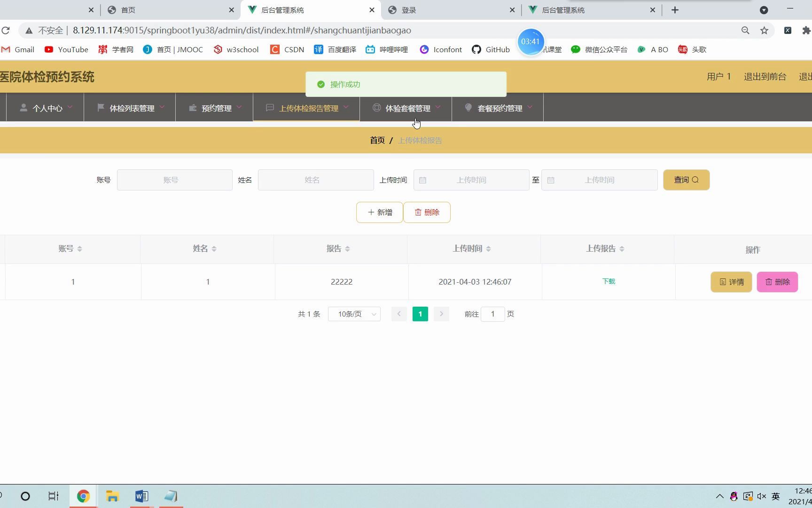812x508 pixels.
Task: Open the CSDN bookmark
Action: (x=287, y=49)
